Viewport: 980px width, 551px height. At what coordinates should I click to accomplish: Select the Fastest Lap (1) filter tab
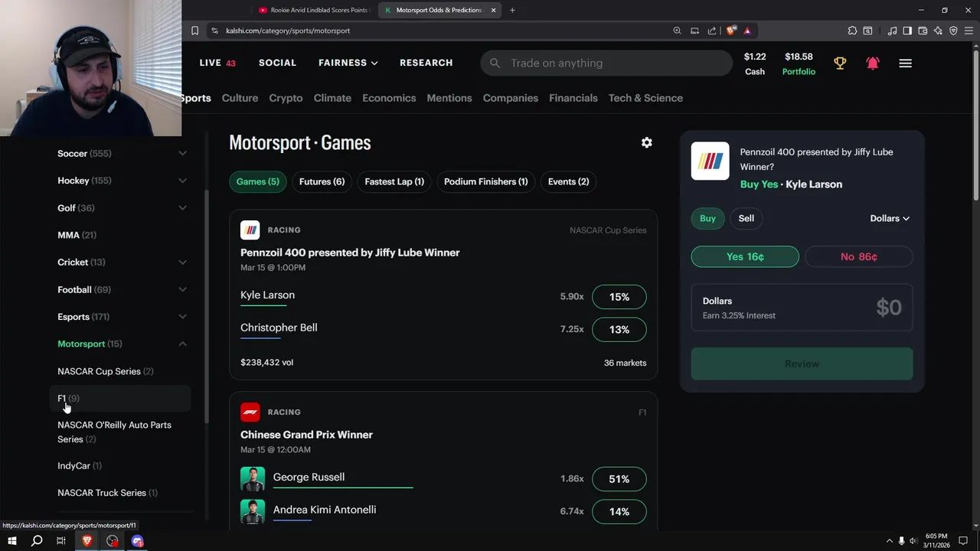click(x=394, y=181)
